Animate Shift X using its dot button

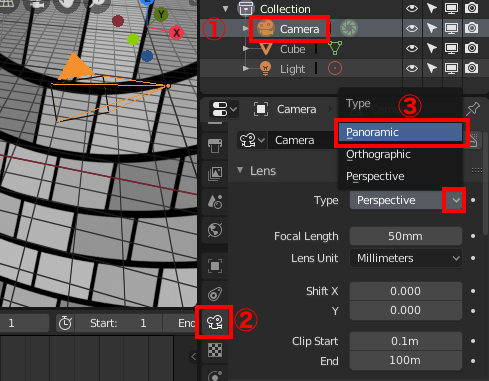click(x=473, y=291)
